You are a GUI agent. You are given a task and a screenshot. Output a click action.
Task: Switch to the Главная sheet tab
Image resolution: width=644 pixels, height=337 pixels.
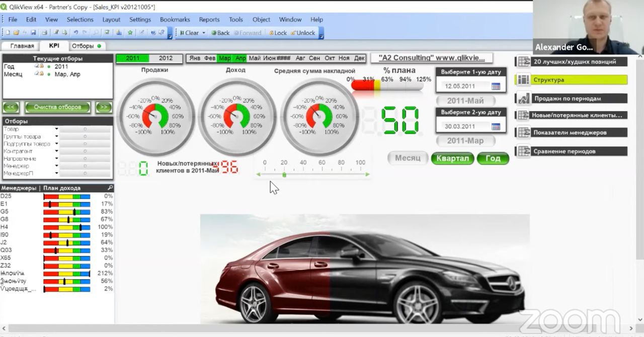click(22, 46)
